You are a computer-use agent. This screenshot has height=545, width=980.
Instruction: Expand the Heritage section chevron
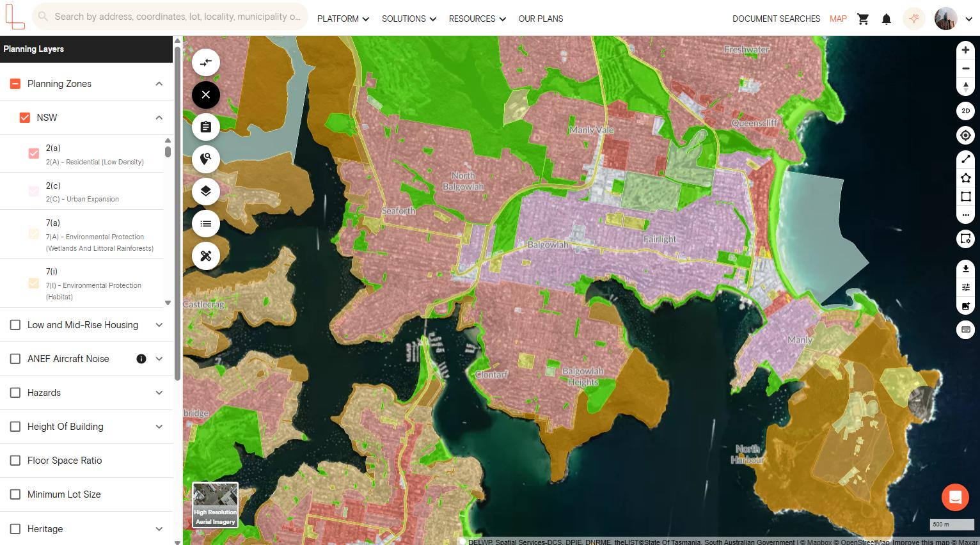tap(159, 529)
